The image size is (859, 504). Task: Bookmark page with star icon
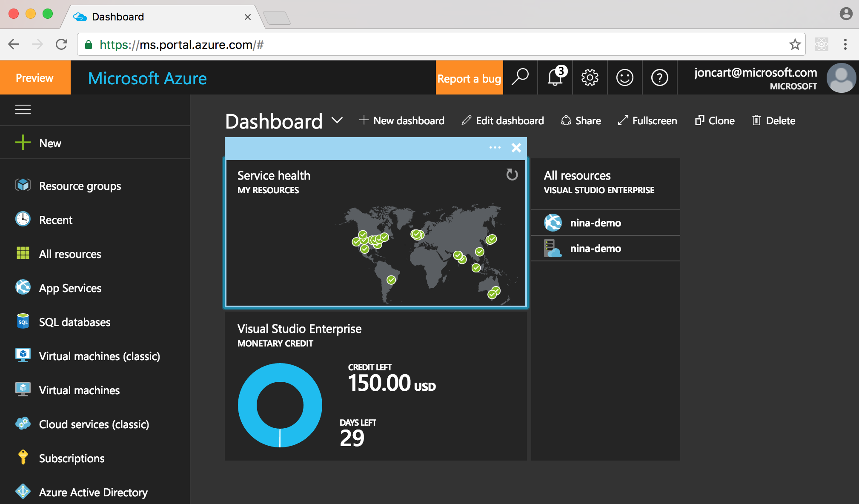click(x=794, y=45)
